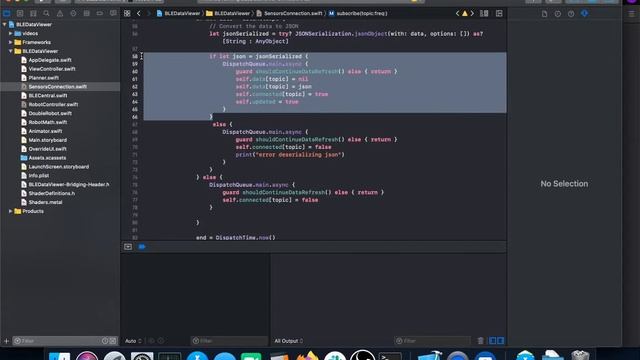Open the Project navigator tab icon

pyautogui.click(x=7, y=13)
